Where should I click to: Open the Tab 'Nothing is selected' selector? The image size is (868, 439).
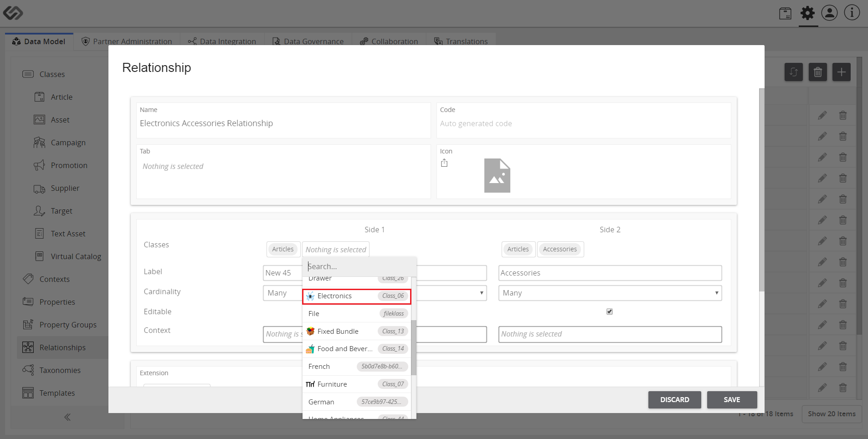point(283,167)
